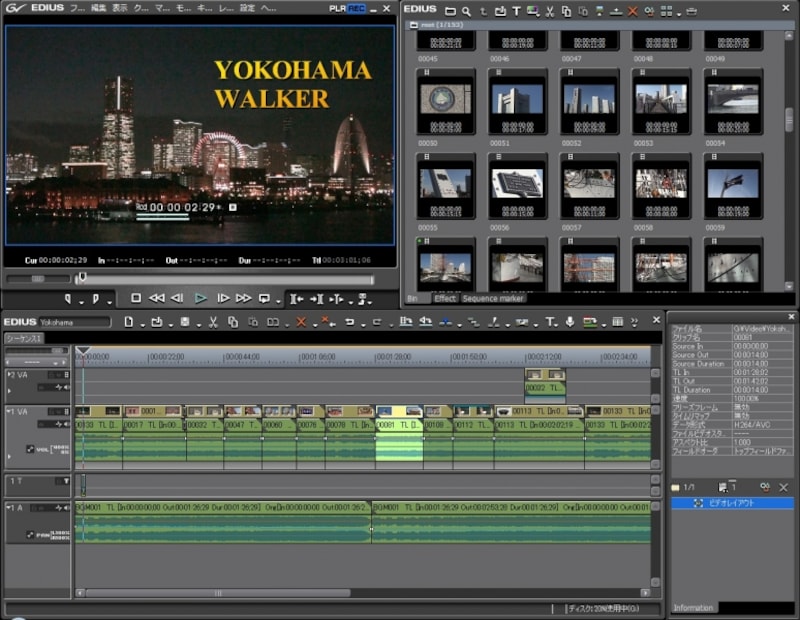Click the New Folder icon in bin toolbar

[451, 11]
